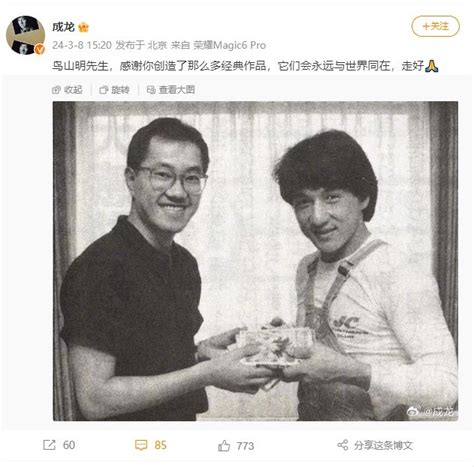Image resolution: width=474 pixels, height=467 pixels.
Task: Collapse the image using 收起
Action: coord(67,90)
